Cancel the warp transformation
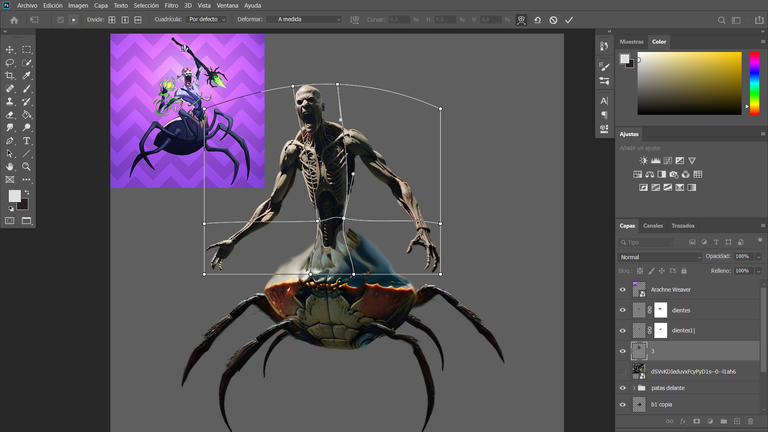 coord(553,20)
